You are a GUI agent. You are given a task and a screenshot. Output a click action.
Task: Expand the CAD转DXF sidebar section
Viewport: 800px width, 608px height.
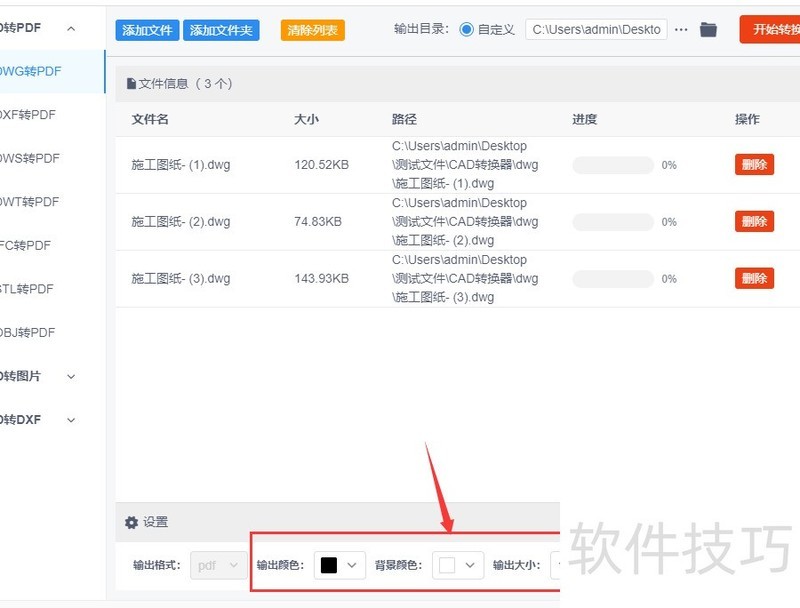click(x=70, y=420)
